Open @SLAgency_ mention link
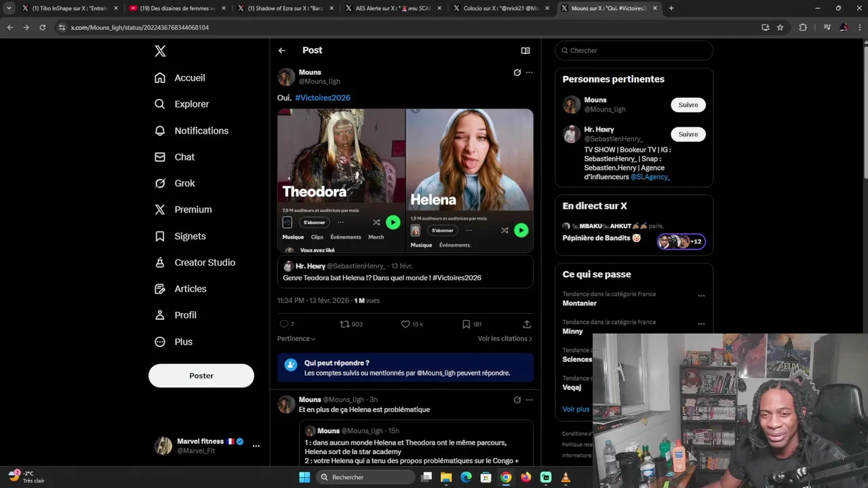The width and height of the screenshot is (868, 488). pyautogui.click(x=650, y=177)
